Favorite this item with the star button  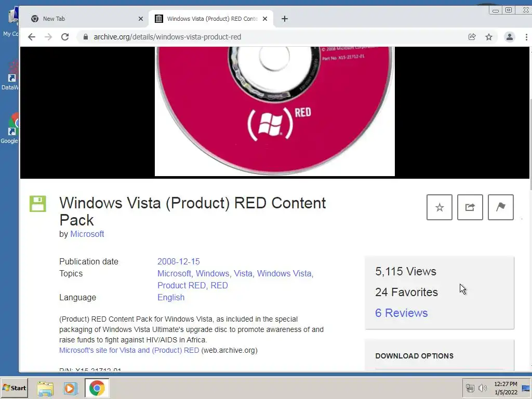(440, 207)
